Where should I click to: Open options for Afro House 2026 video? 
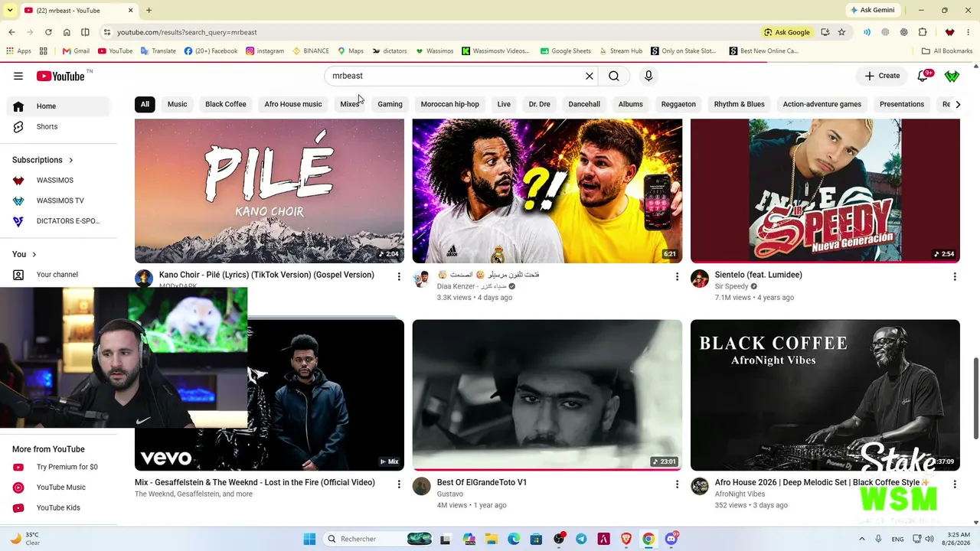pos(955,484)
